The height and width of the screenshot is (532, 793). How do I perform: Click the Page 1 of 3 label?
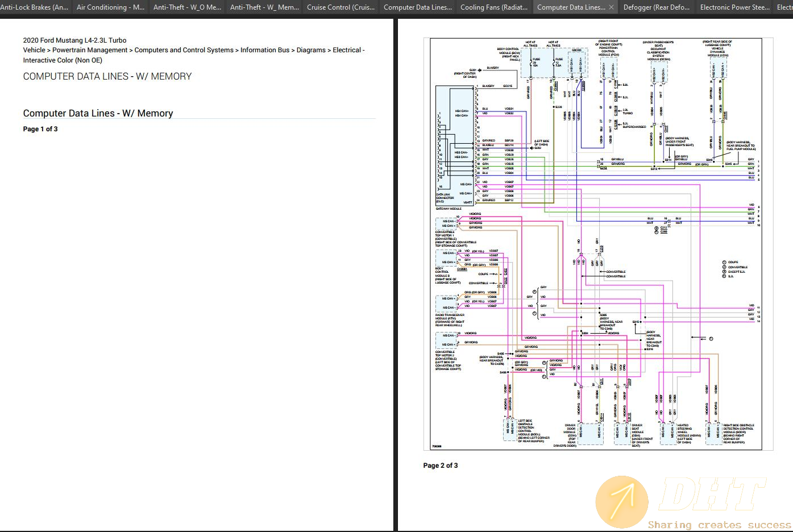[x=40, y=129]
